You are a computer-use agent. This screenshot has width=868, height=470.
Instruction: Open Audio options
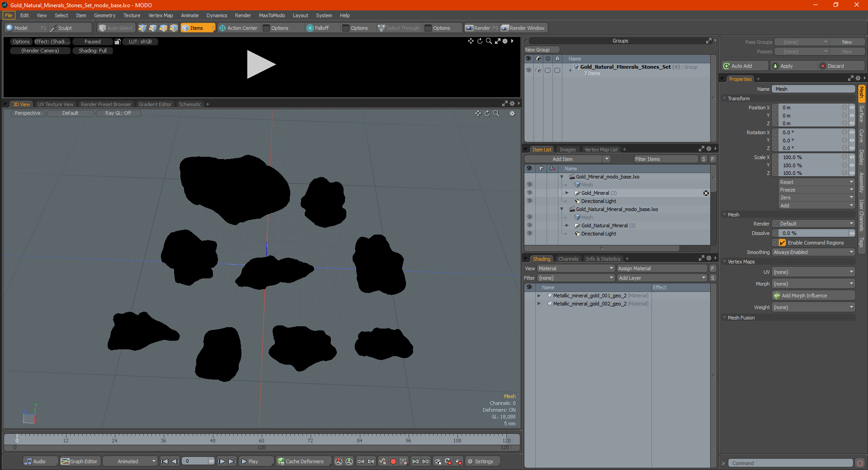40,461
